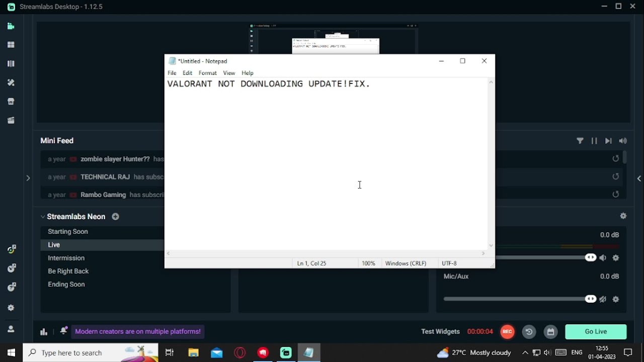Screen dimensions: 644x362
Task: Click the notifications bell icon
Action: click(63, 331)
